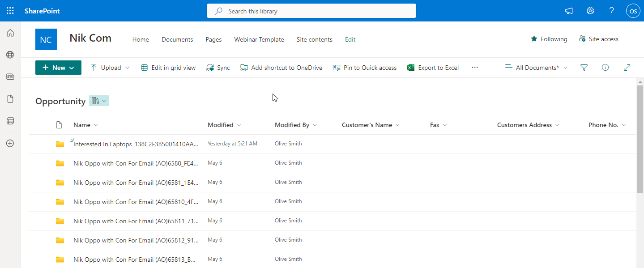The height and width of the screenshot is (268, 644).
Task: Open the details pane info icon
Action: (605, 68)
